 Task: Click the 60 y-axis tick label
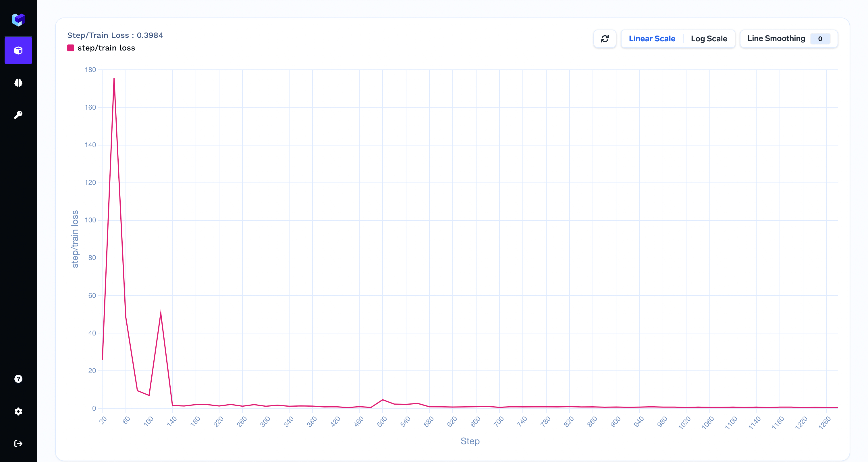tap(92, 295)
